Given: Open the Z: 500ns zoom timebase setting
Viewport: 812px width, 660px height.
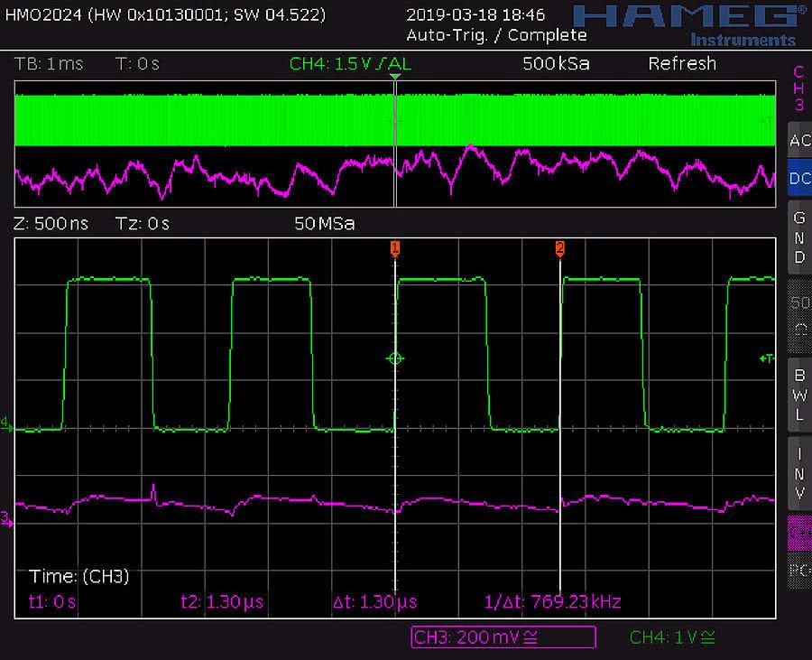Looking at the screenshot, I should click(x=51, y=223).
